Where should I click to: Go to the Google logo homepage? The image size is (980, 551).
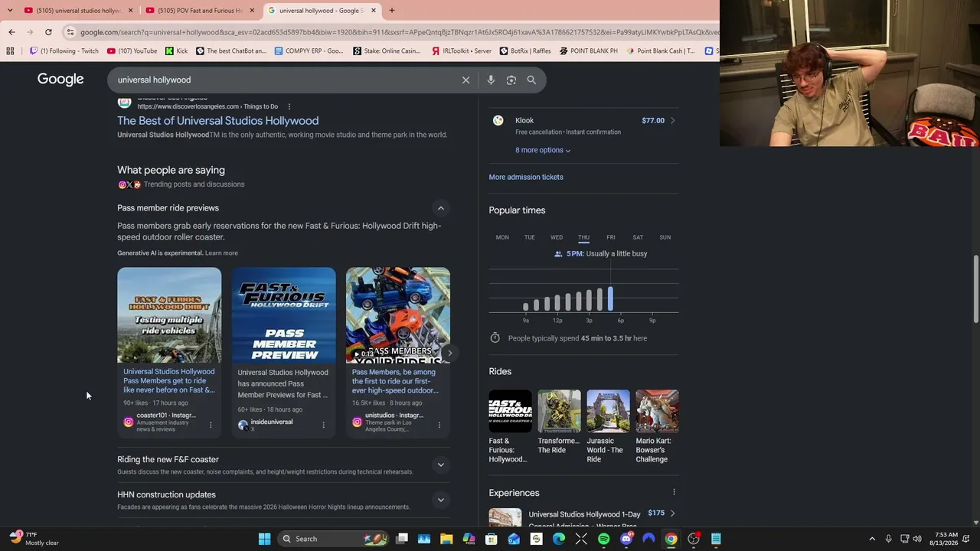(x=60, y=80)
